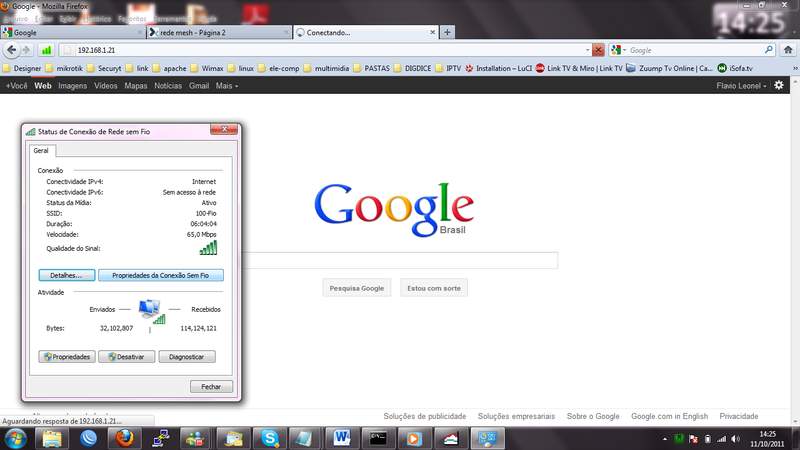Expand the Mais menu in Google bar
Viewport: 800px width, 450px height.
[227, 86]
